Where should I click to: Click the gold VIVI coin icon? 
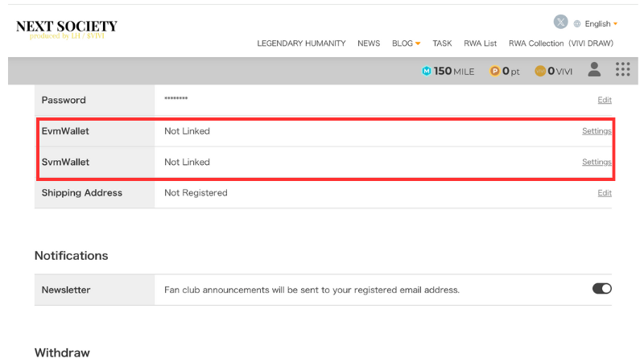[540, 71]
